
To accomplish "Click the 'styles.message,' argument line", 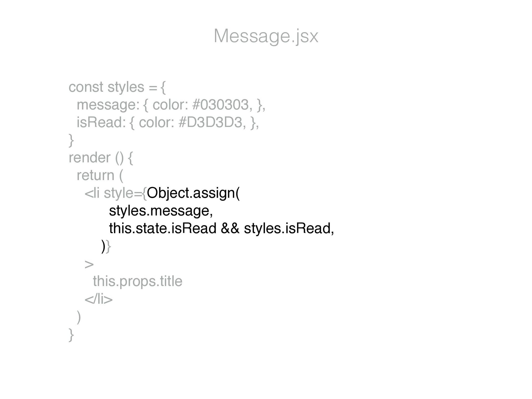I will tap(161, 211).
